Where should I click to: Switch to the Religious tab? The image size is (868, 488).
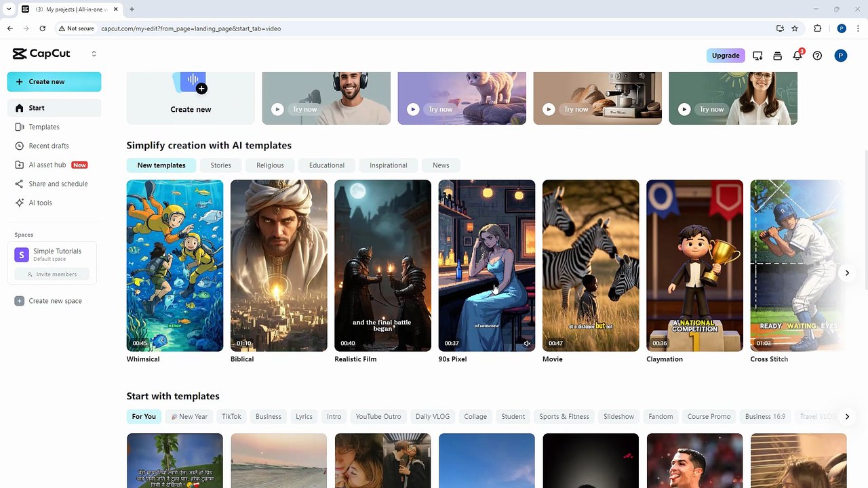pyautogui.click(x=270, y=165)
